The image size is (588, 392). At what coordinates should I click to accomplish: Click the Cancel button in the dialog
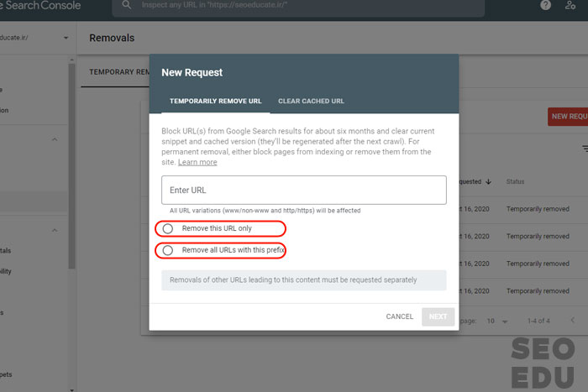399,316
